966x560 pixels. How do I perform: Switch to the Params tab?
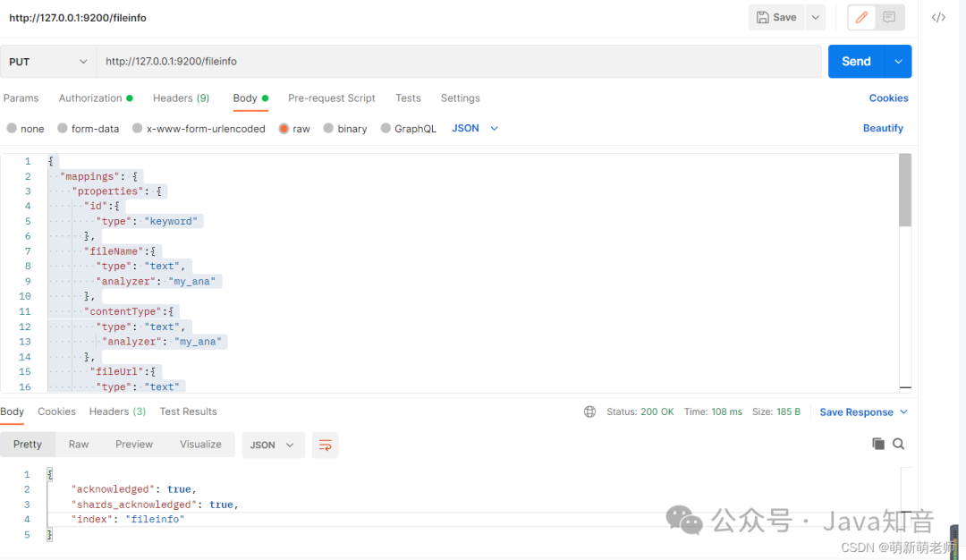[21, 98]
